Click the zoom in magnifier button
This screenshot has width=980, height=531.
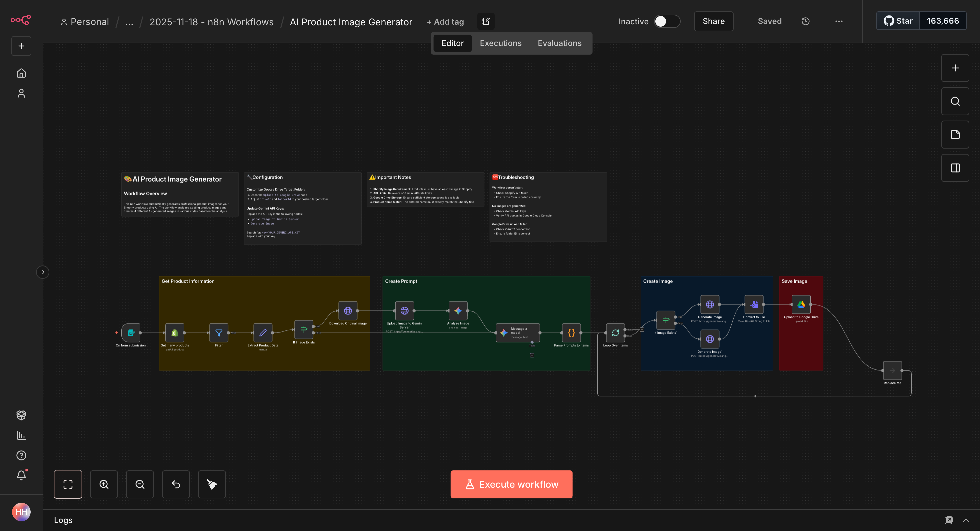tap(104, 484)
